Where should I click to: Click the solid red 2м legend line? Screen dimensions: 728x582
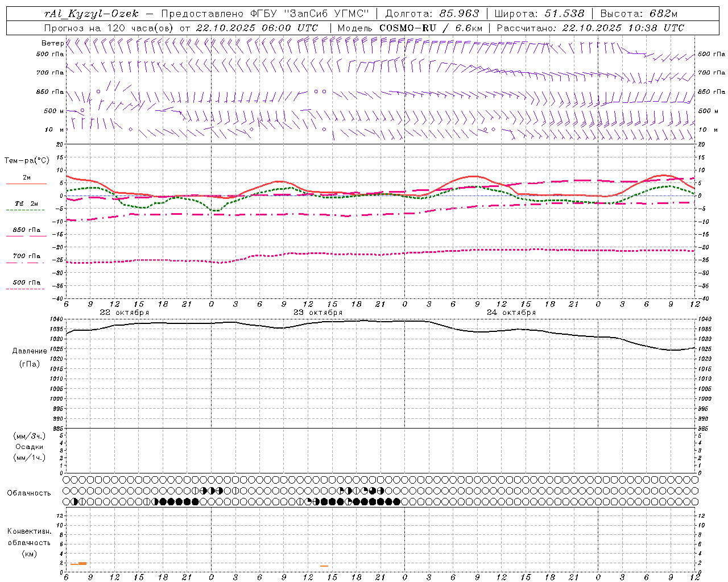tap(26, 184)
